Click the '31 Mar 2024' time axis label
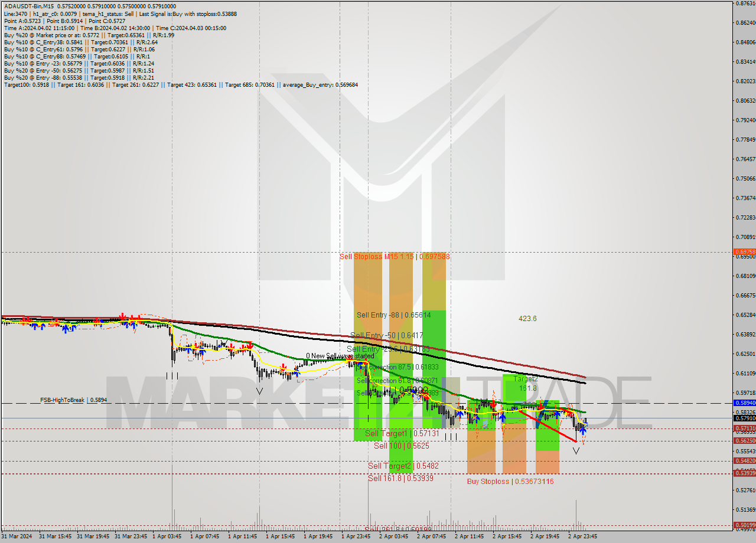Image resolution: width=756 pixels, height=543 pixels. pyautogui.click(x=18, y=537)
